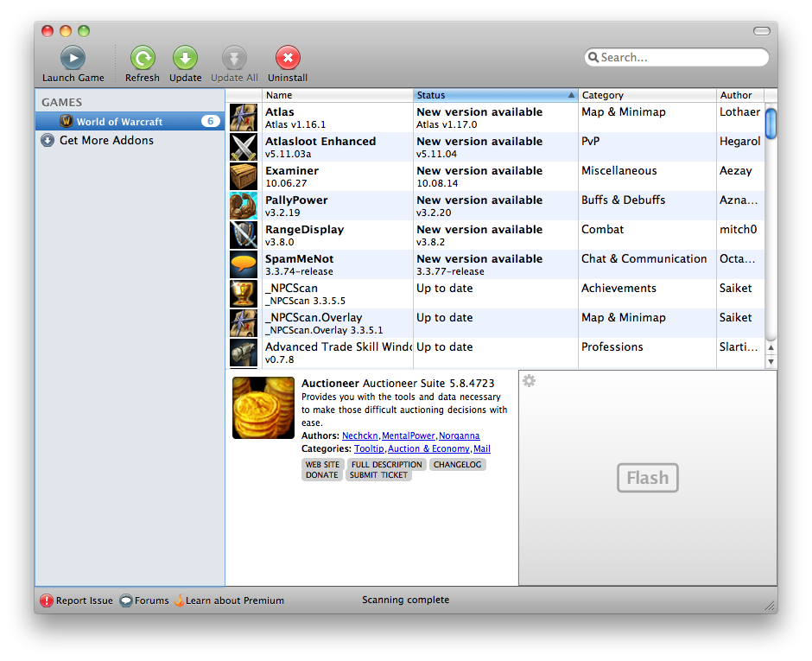The width and height of the screenshot is (812, 661).
Task: Click the Flash placeholder button
Action: tap(647, 478)
